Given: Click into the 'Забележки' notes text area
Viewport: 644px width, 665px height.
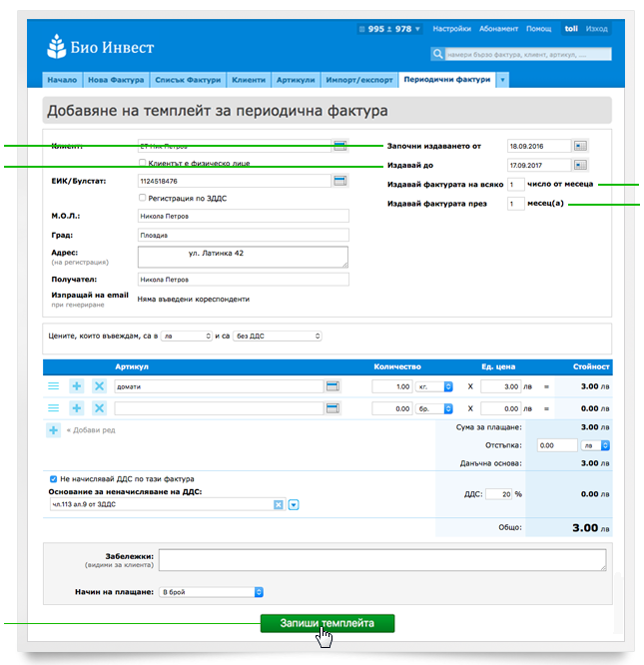Looking at the screenshot, I should tap(382, 560).
